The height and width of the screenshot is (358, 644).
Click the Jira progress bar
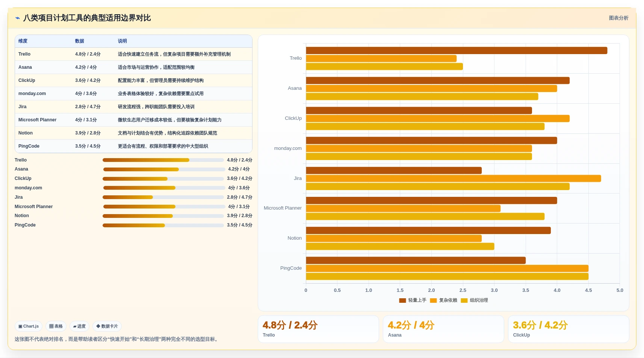163,197
